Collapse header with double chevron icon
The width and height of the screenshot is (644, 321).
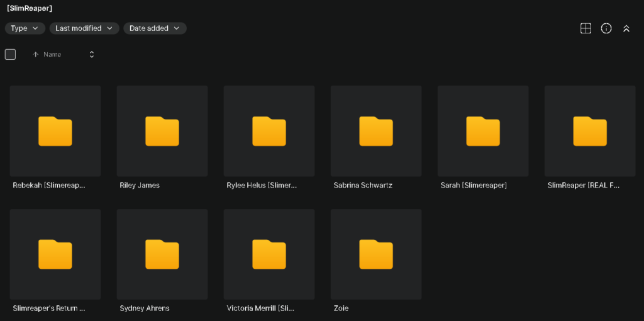pos(626,28)
